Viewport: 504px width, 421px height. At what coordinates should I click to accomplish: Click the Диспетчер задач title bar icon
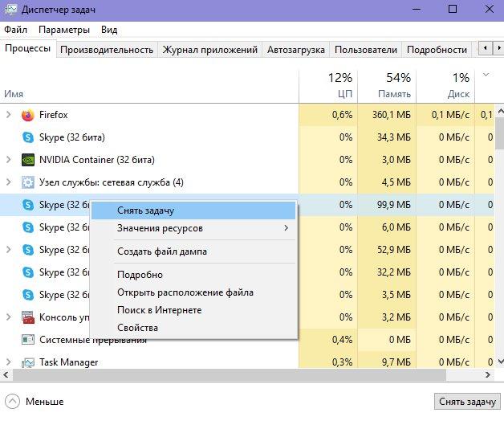click(10, 10)
